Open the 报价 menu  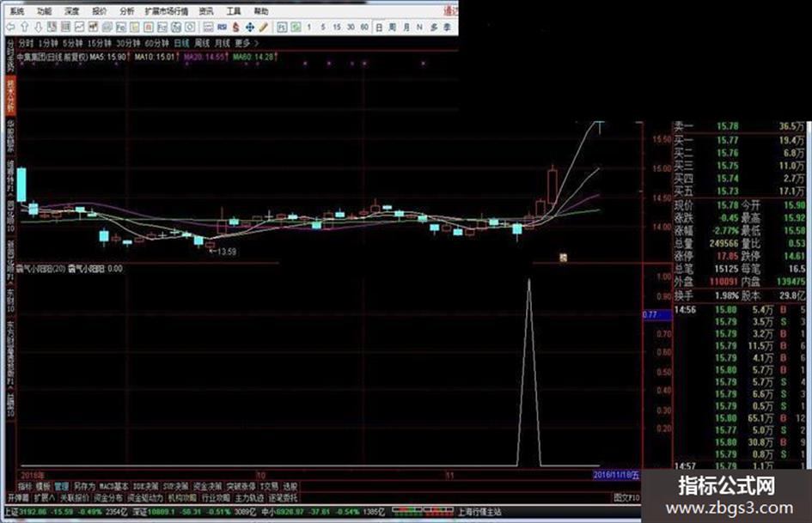(100, 11)
